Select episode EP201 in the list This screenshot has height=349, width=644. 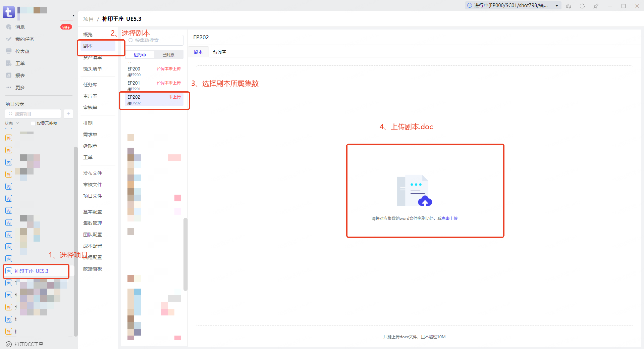pyautogui.click(x=154, y=85)
